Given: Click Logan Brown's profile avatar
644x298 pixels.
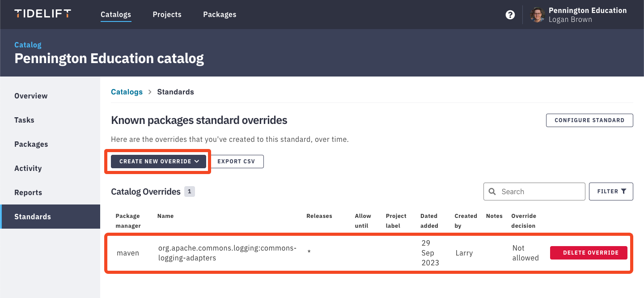Looking at the screenshot, I should pos(537,15).
